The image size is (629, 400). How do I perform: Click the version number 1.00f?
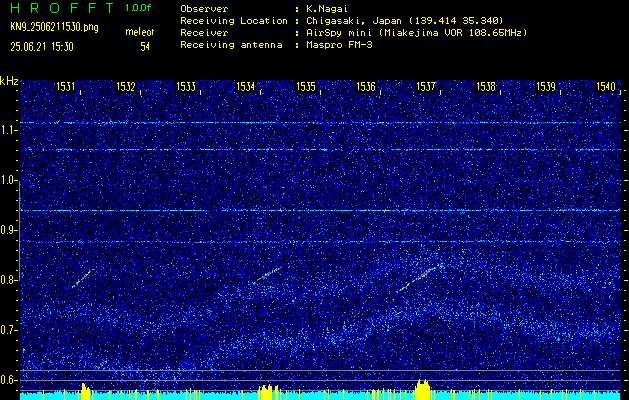pyautogui.click(x=138, y=8)
